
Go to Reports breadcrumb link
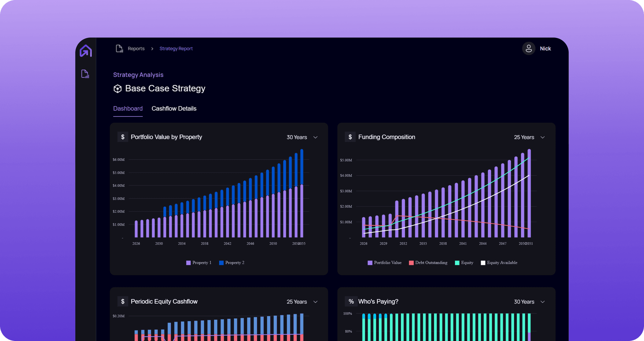136,48
